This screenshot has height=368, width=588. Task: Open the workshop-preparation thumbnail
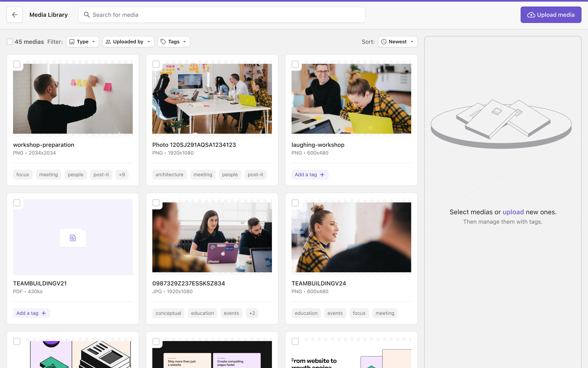pyautogui.click(x=73, y=99)
